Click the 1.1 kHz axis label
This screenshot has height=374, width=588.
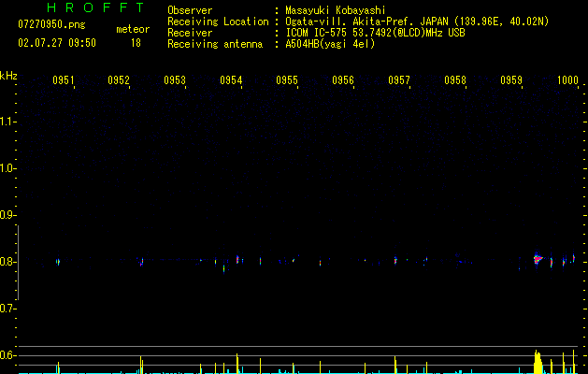(x=7, y=122)
